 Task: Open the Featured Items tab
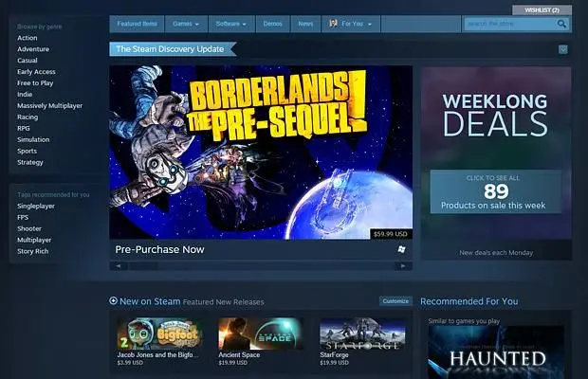click(137, 24)
